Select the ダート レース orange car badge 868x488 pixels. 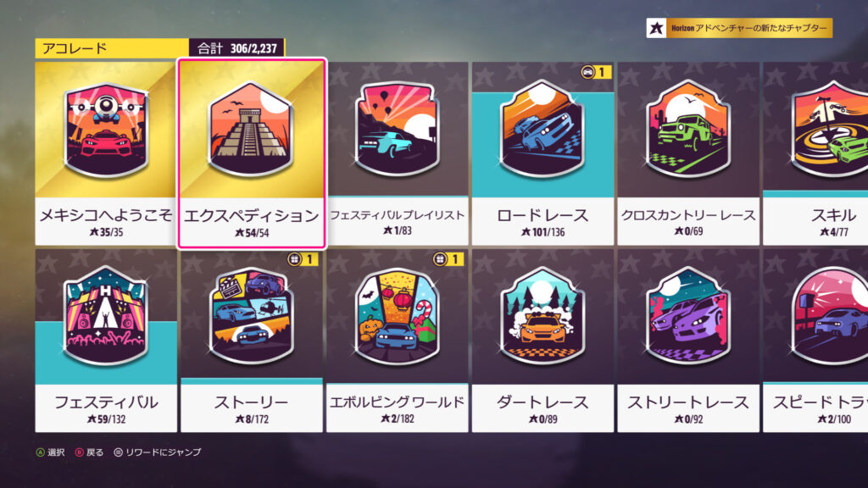click(542, 316)
